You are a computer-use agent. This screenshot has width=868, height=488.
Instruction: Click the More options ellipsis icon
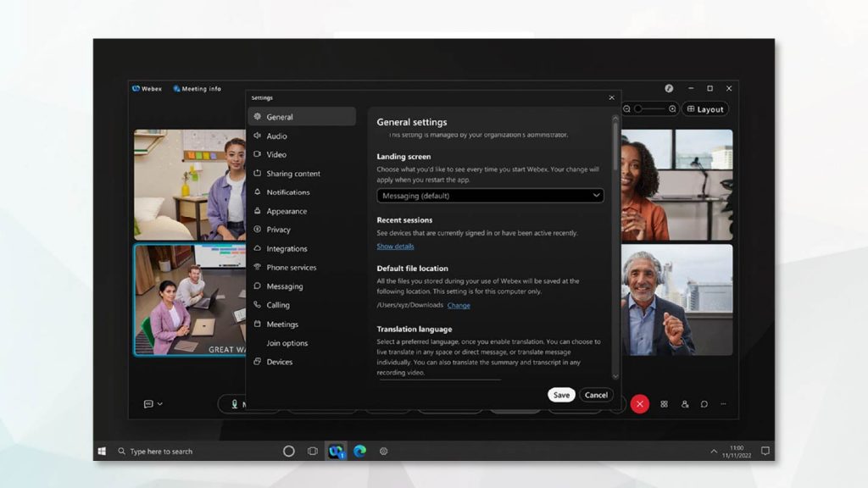[723, 404]
